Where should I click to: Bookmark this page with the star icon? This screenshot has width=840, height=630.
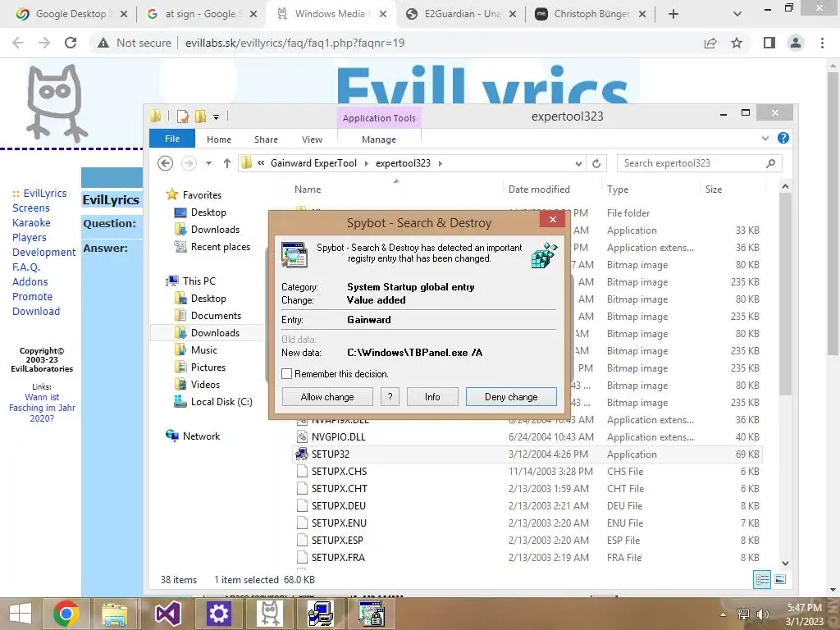tap(737, 43)
